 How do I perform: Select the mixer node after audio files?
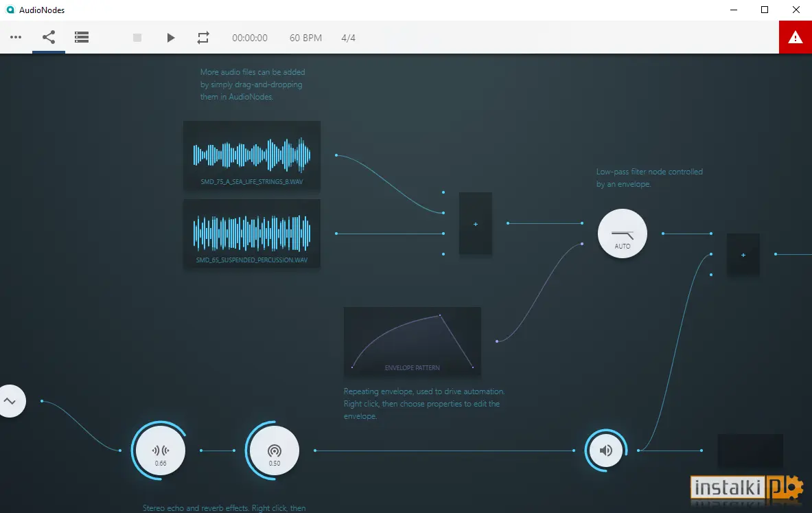click(476, 224)
